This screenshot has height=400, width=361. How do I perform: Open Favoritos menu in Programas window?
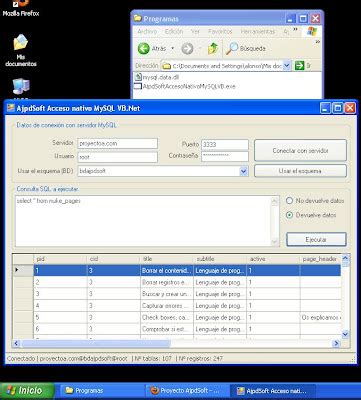point(220,32)
